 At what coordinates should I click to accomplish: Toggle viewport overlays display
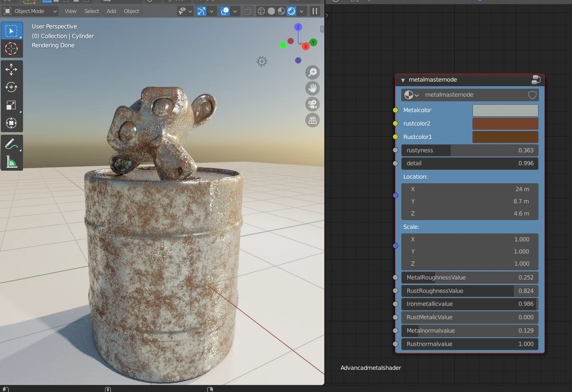(x=225, y=11)
